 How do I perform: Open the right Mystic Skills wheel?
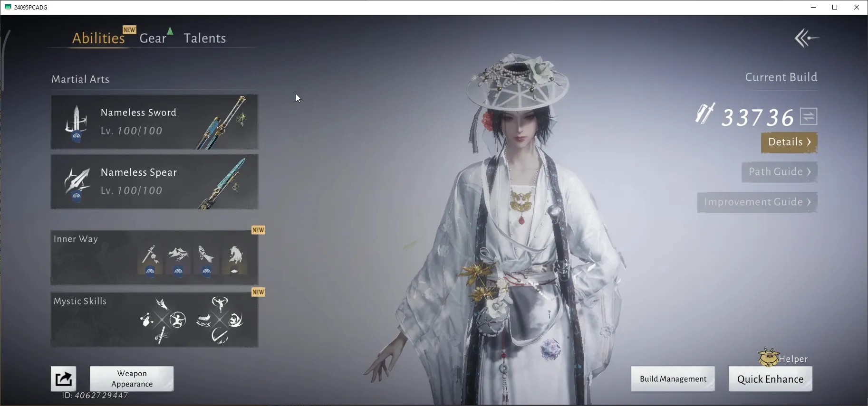click(220, 320)
